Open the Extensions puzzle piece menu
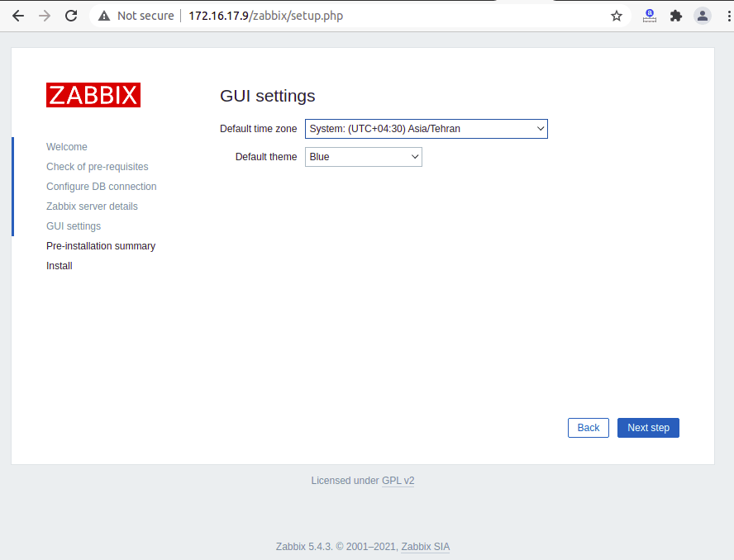734x560 pixels. (676, 16)
